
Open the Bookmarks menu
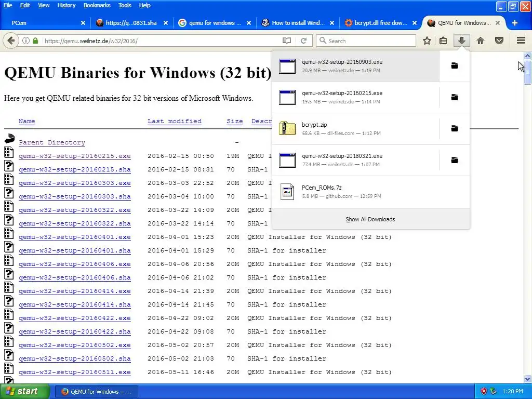(97, 5)
